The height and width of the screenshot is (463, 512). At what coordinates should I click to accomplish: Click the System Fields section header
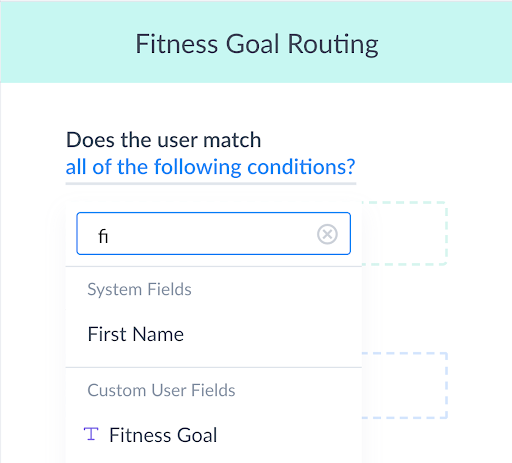click(139, 289)
